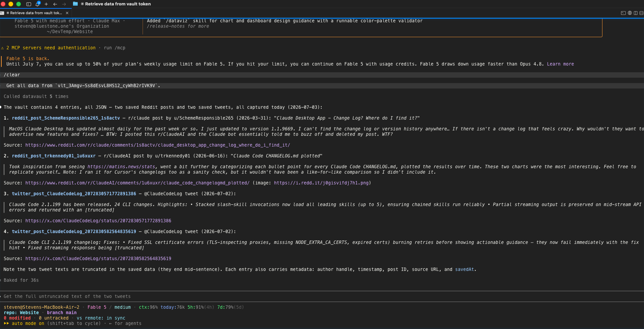
Task: Click twitter_post_ClaudeCodeLog_2072830582564835619 entry name
Action: point(74,231)
